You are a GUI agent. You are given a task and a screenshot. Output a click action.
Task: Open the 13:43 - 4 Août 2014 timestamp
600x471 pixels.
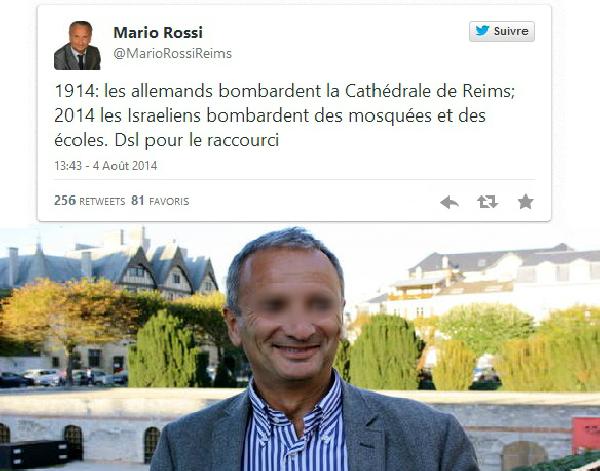(x=106, y=166)
